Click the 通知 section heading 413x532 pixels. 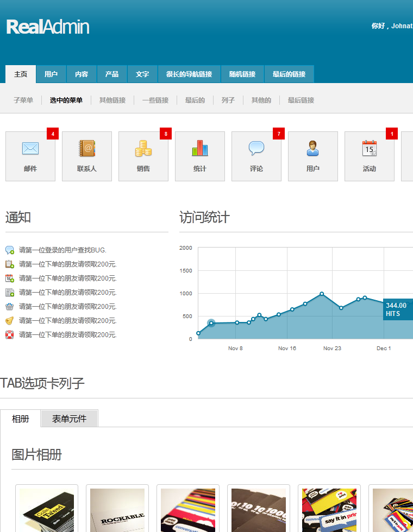coord(18,217)
